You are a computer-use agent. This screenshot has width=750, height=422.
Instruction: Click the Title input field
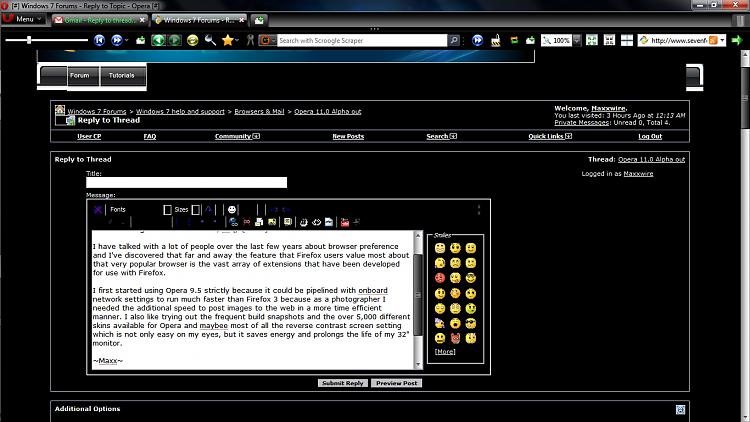(187, 182)
